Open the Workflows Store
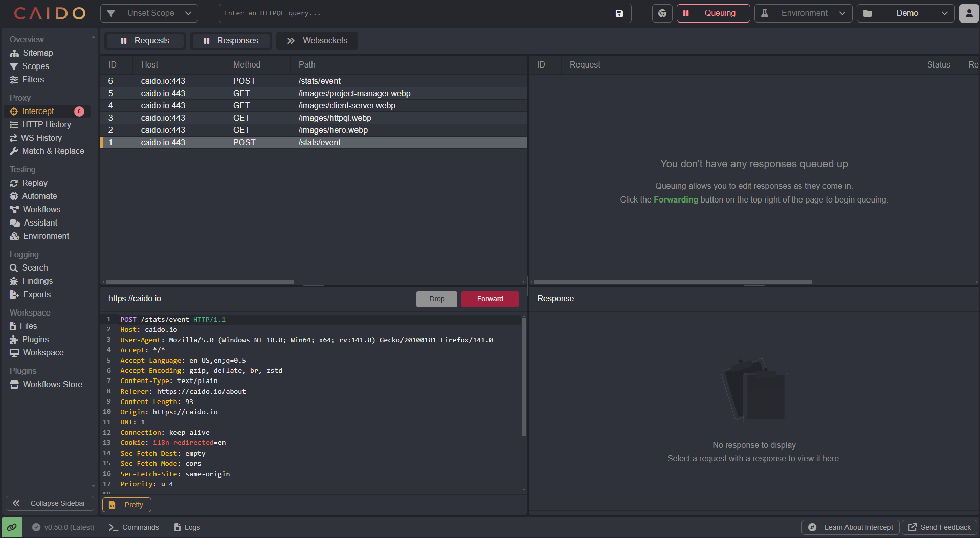This screenshot has width=980, height=538. pos(52,384)
